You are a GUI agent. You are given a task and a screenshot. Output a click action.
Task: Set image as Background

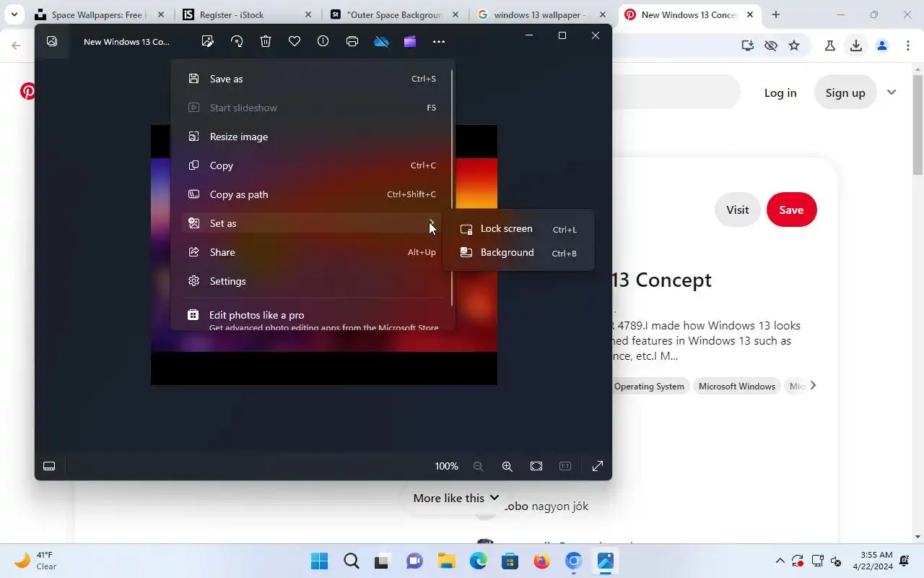point(518,253)
